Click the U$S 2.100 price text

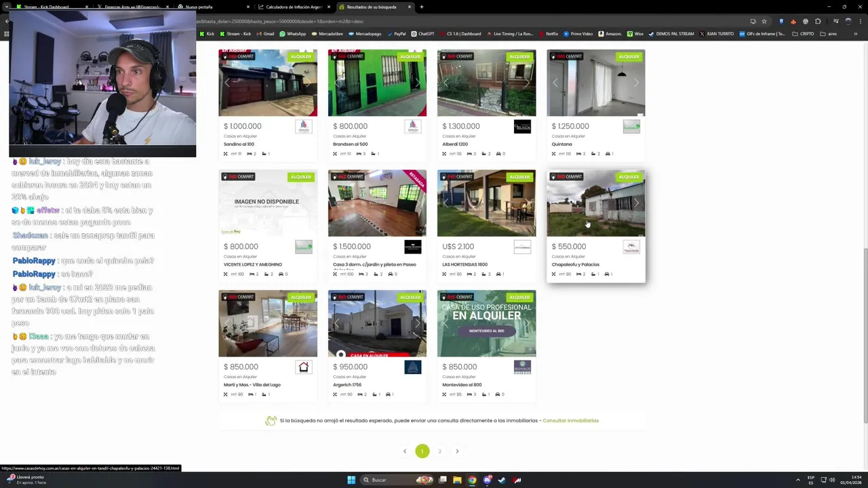tap(458, 247)
